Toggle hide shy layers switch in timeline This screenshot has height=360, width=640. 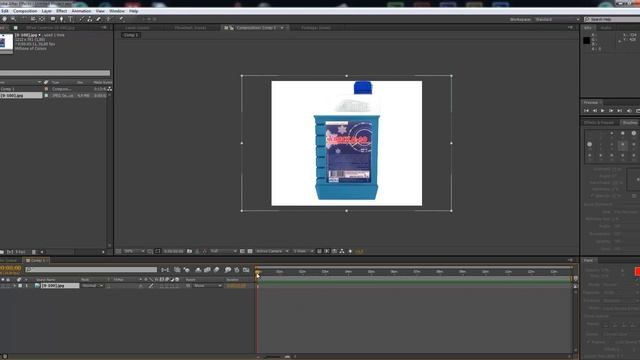click(x=198, y=270)
